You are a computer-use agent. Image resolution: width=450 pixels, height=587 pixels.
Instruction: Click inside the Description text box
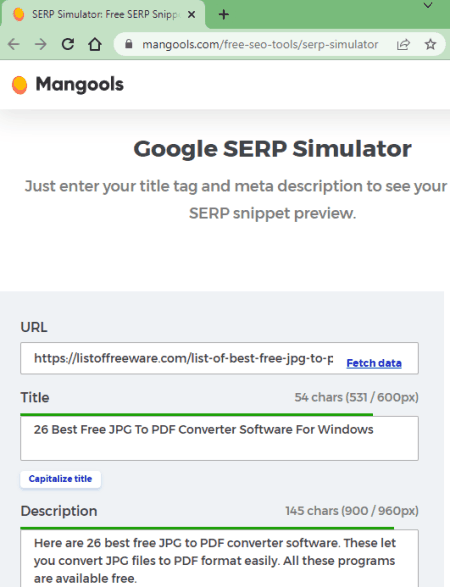[x=219, y=559]
